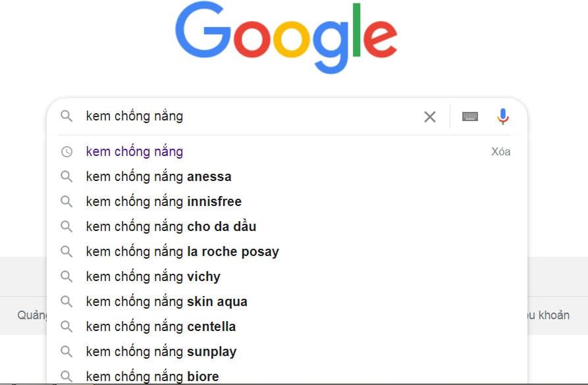Viewport: 588px width, 385px height.
Task: Click the clock icon beside the history suggestion
Action: 66,151
